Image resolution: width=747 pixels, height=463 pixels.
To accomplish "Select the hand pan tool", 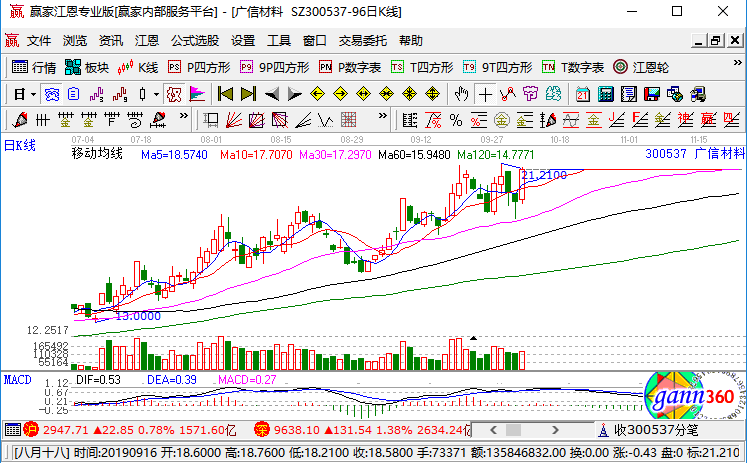I will 461,94.
